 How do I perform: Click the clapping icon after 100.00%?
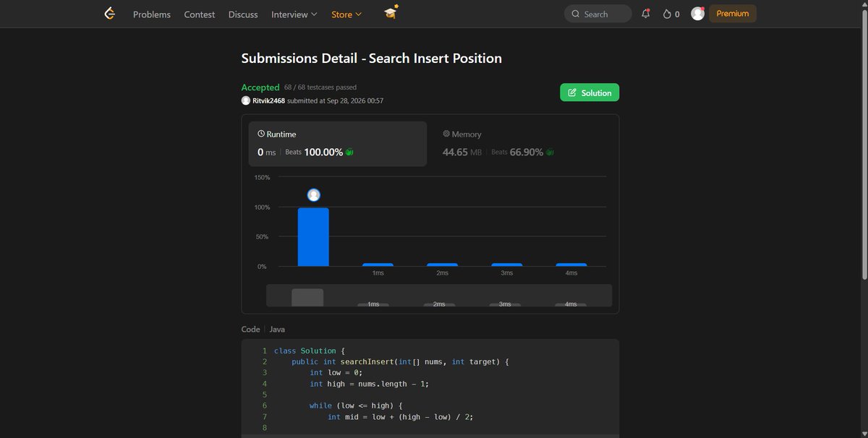click(x=349, y=153)
